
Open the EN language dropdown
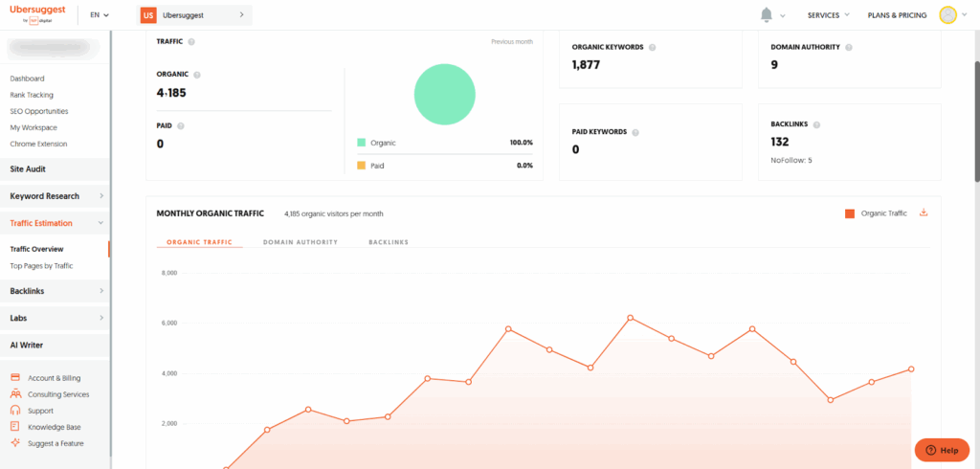coord(100,15)
